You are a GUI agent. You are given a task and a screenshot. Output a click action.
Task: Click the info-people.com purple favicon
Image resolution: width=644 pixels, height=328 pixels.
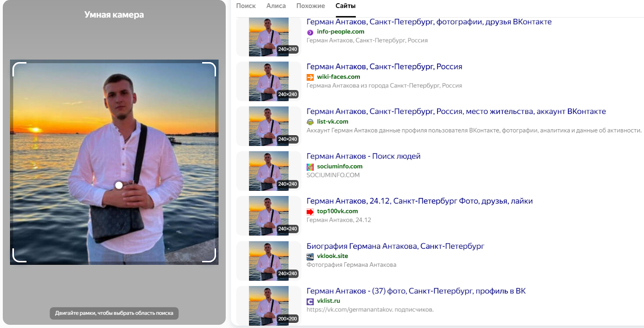click(310, 32)
